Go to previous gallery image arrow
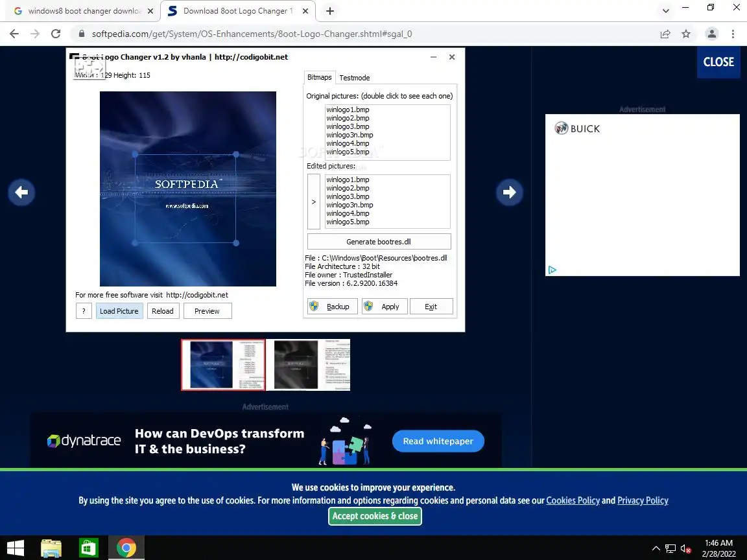Screen dimensions: 747x560 (x=21, y=192)
